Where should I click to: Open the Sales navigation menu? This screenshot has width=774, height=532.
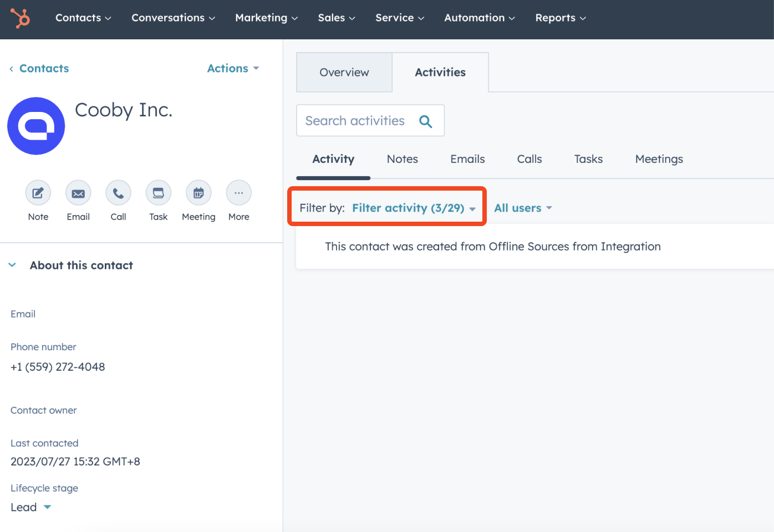click(x=337, y=18)
